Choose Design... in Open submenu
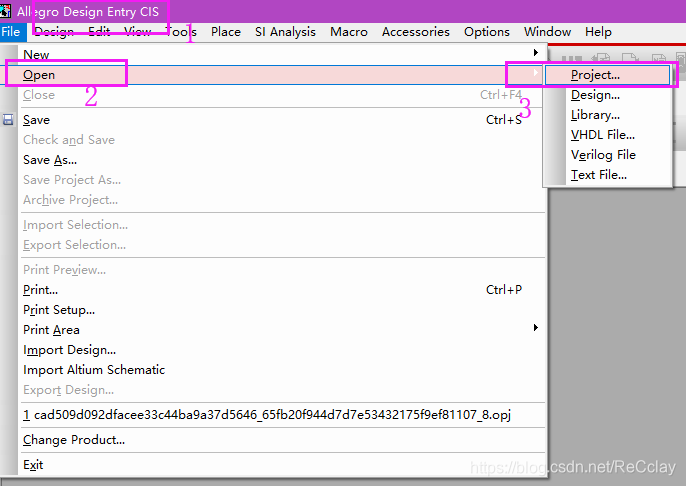 [x=607, y=95]
